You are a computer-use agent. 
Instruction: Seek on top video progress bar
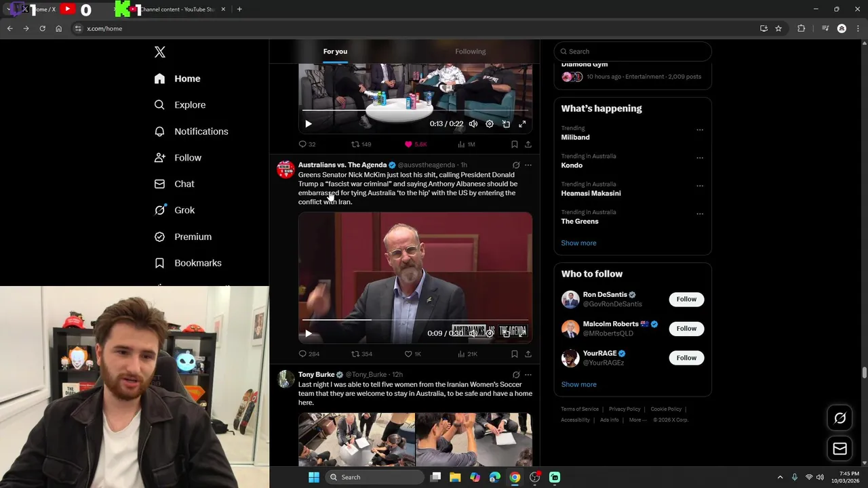click(415, 110)
